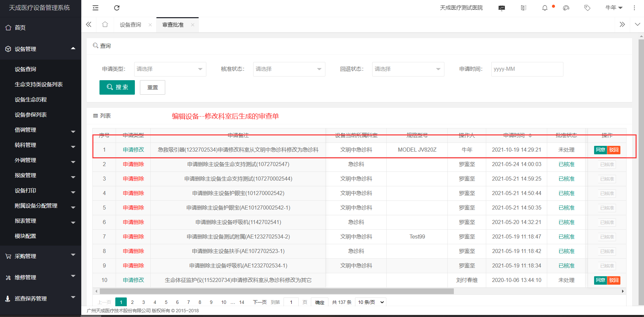Viewport: 644px width, 317px height.
Task: Open the 回退状态 dropdown
Action: click(x=408, y=69)
